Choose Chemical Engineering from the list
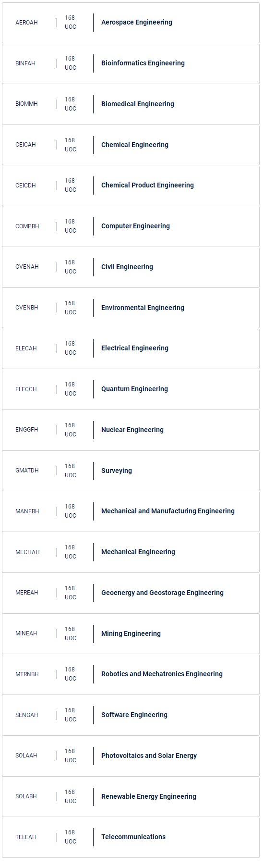 pos(131,145)
